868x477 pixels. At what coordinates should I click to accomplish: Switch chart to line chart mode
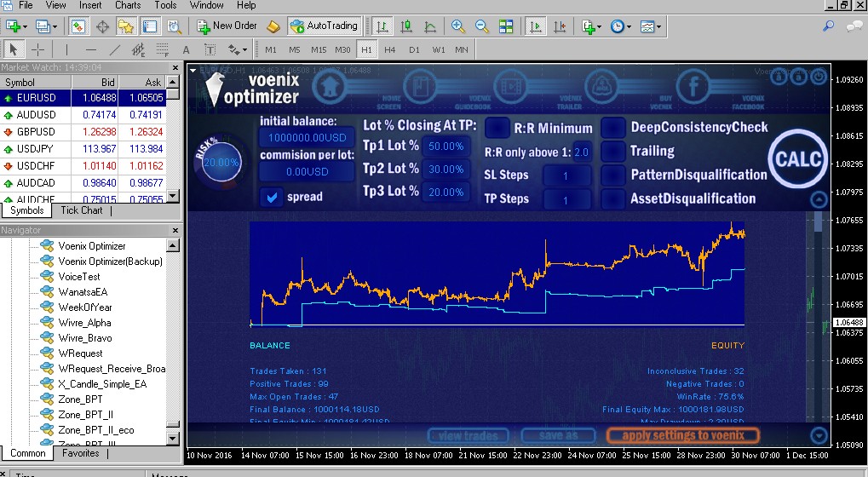(430, 26)
